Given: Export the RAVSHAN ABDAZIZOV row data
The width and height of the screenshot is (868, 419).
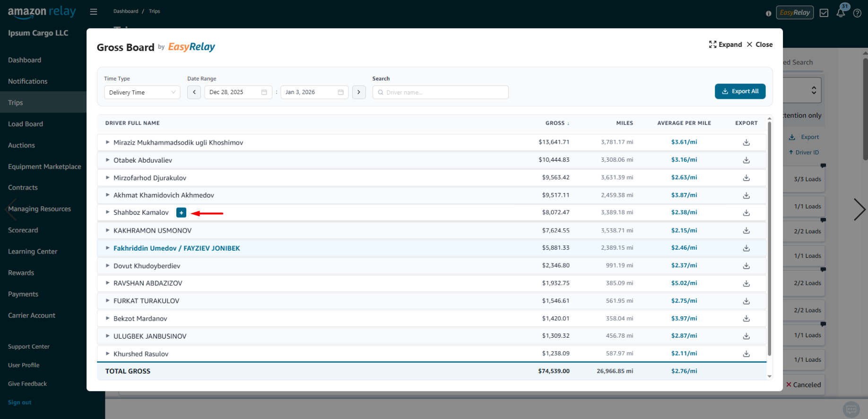Looking at the screenshot, I should click(746, 284).
